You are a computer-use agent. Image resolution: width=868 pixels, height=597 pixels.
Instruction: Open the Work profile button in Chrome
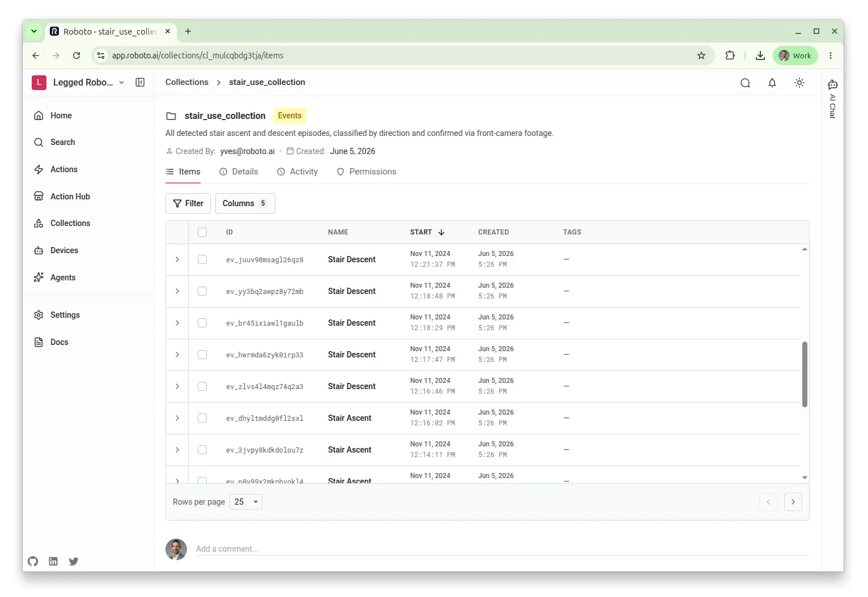tap(795, 56)
